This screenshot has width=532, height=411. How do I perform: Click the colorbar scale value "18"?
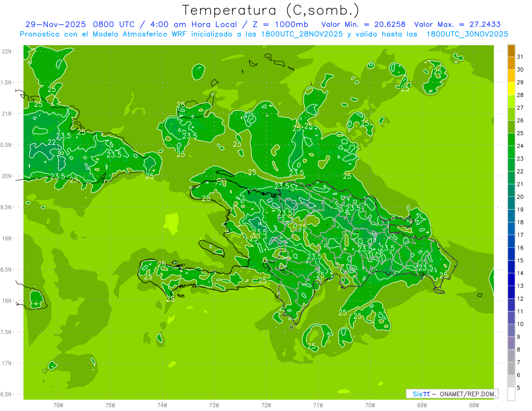coord(520,222)
